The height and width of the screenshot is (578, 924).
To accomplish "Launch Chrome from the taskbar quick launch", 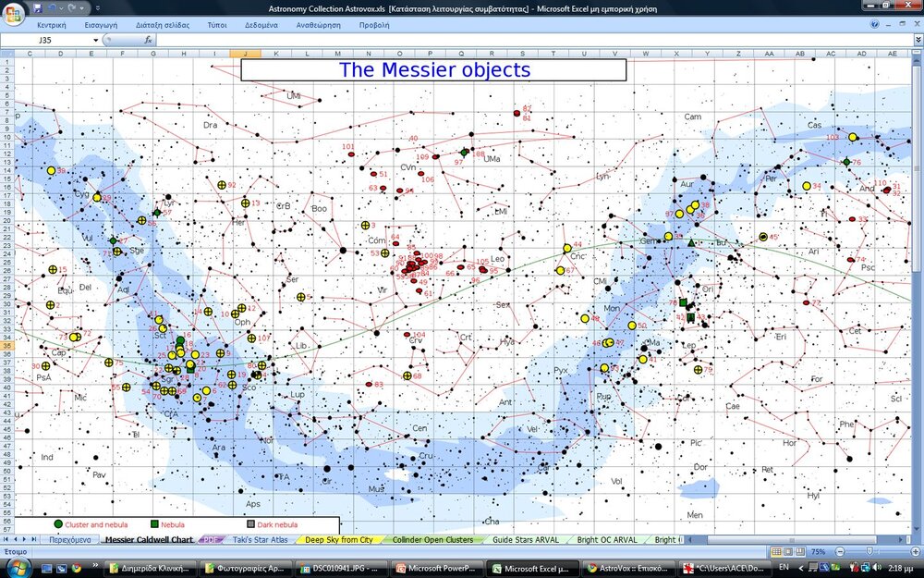I will tap(76, 567).
